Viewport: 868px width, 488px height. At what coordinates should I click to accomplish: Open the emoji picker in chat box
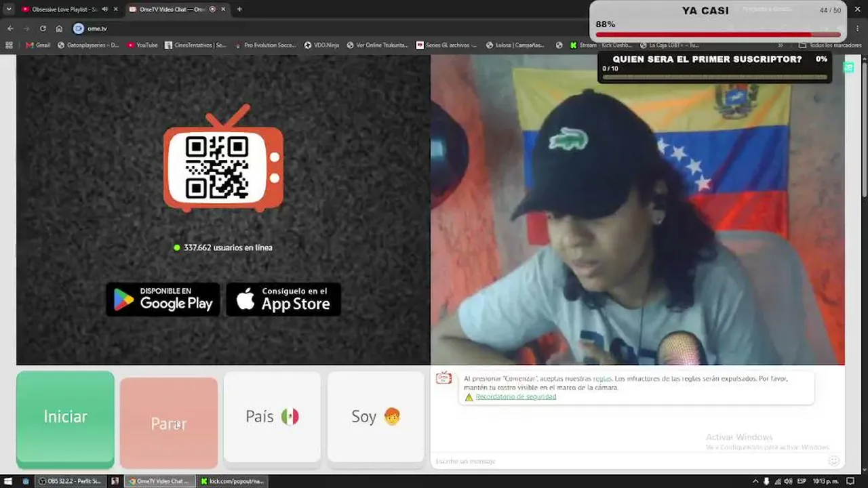point(834,461)
